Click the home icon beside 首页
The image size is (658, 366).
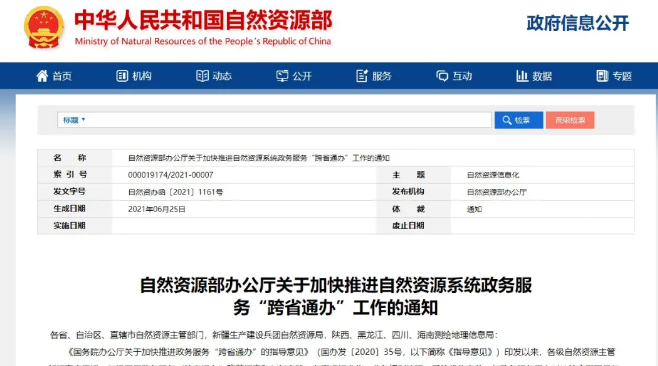(x=42, y=76)
